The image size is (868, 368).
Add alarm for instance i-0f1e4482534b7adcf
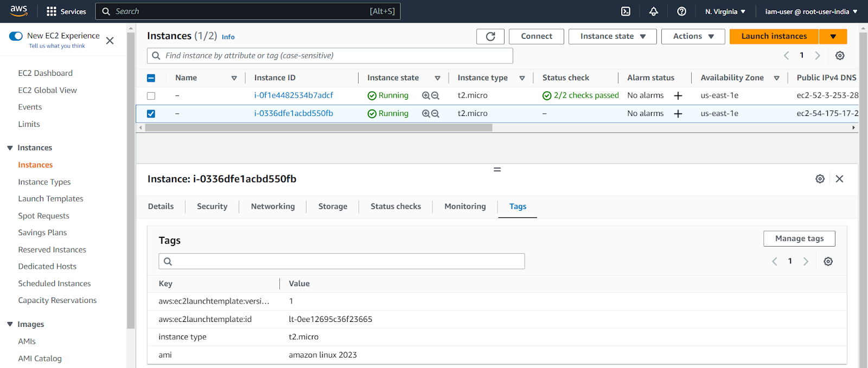click(678, 95)
